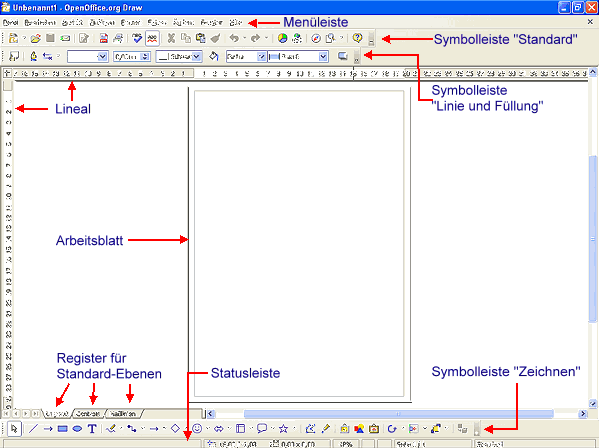Select the Flowchart shapes tool

pyautogui.click(x=240, y=429)
